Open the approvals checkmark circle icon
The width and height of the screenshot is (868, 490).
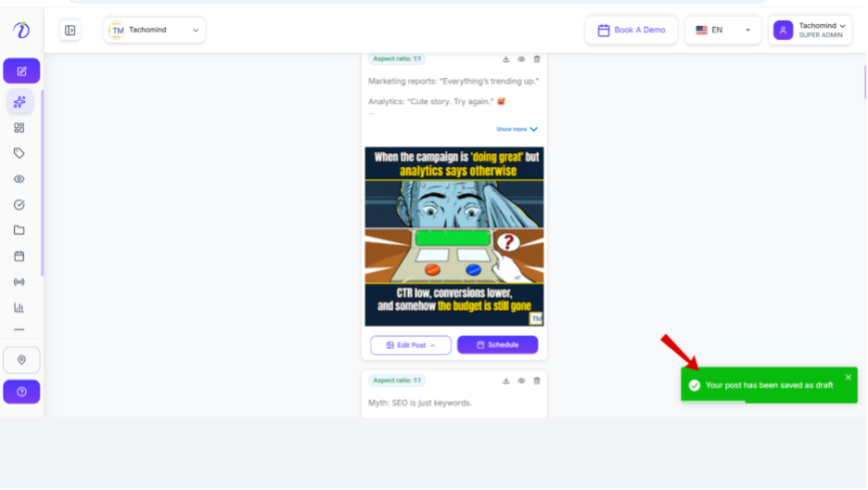19,205
